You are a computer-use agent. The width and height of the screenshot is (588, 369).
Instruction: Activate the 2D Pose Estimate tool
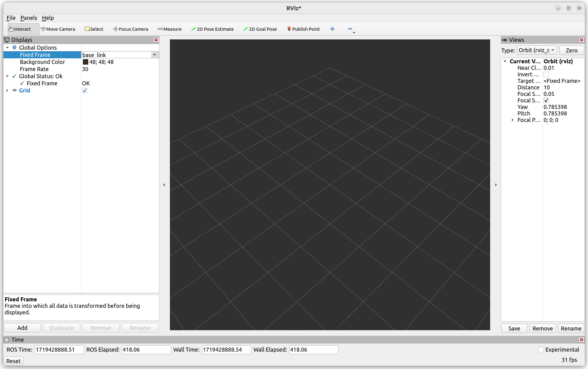click(x=212, y=29)
